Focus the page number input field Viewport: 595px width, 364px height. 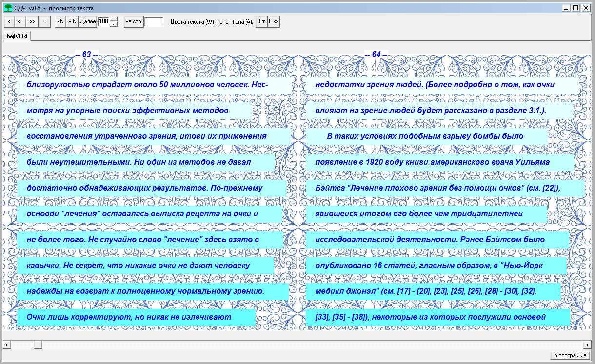pyautogui.click(x=154, y=21)
